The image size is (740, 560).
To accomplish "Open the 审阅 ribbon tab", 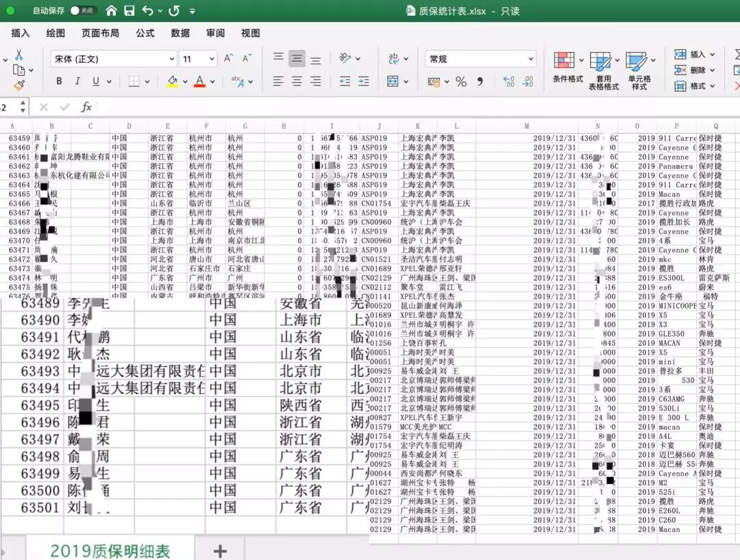I will point(215,33).
